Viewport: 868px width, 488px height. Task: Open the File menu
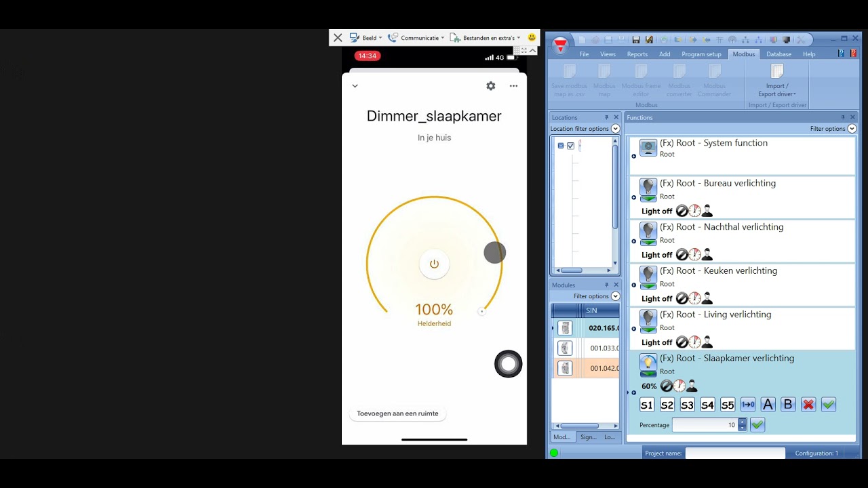pos(584,54)
